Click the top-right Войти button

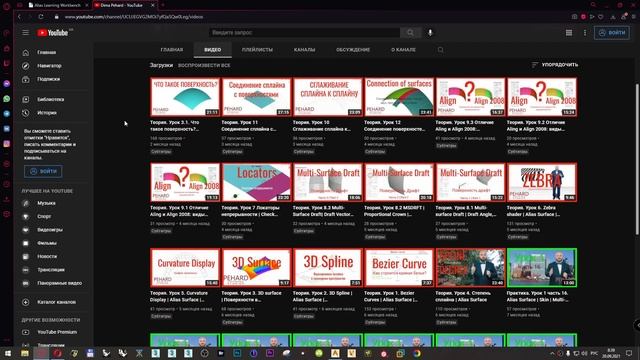(611, 33)
